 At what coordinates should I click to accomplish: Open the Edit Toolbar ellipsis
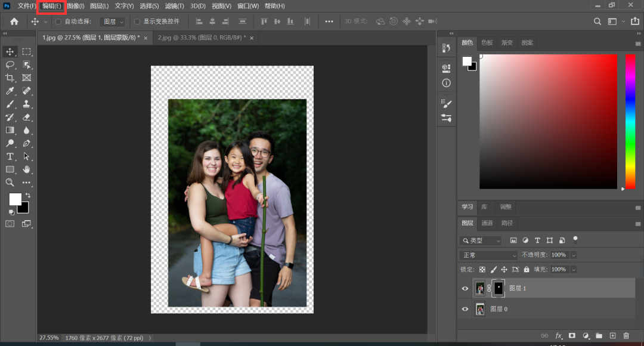(x=27, y=183)
